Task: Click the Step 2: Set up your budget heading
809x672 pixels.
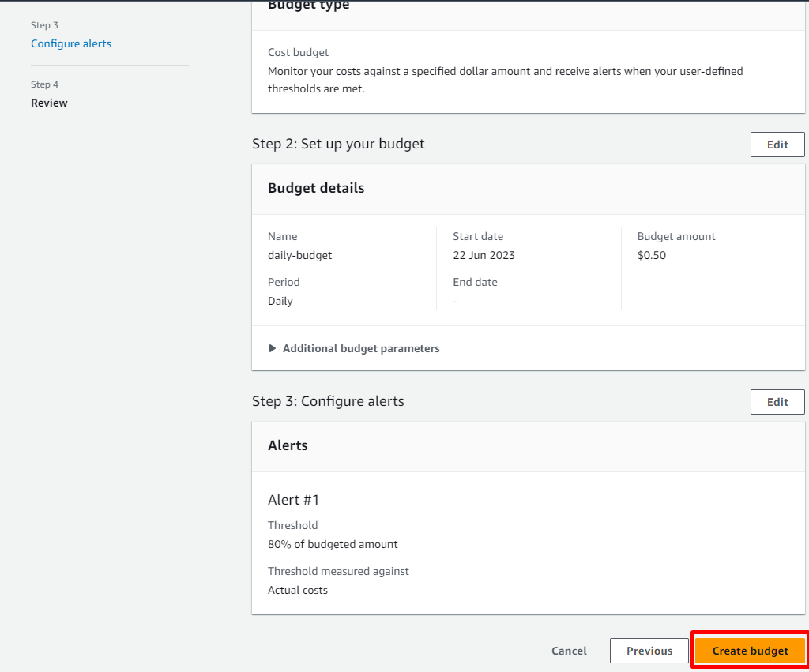Action: pyautogui.click(x=338, y=144)
